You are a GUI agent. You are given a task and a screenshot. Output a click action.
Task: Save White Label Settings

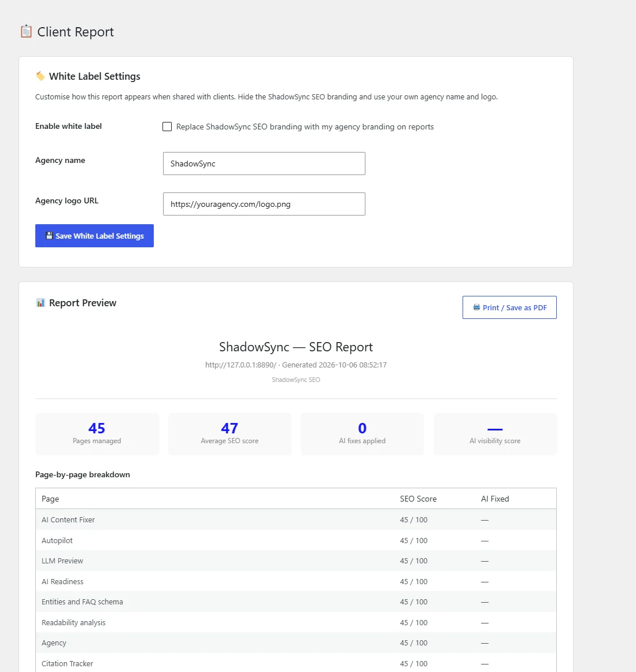(94, 236)
